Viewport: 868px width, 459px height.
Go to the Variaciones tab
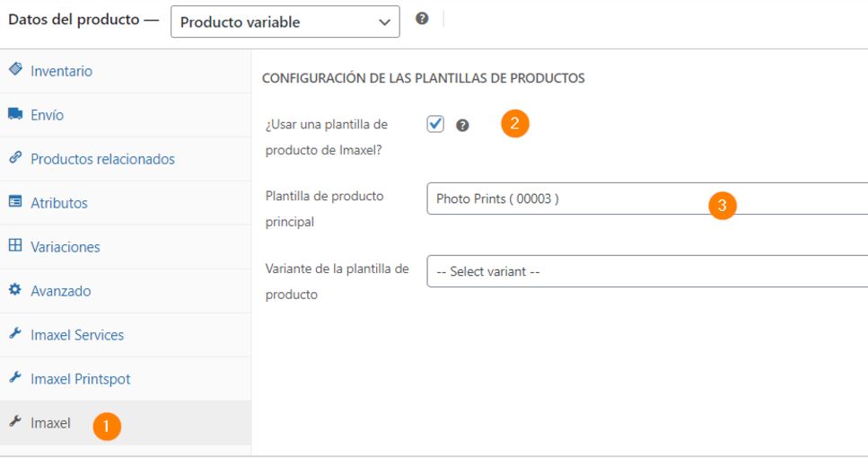[x=65, y=247]
